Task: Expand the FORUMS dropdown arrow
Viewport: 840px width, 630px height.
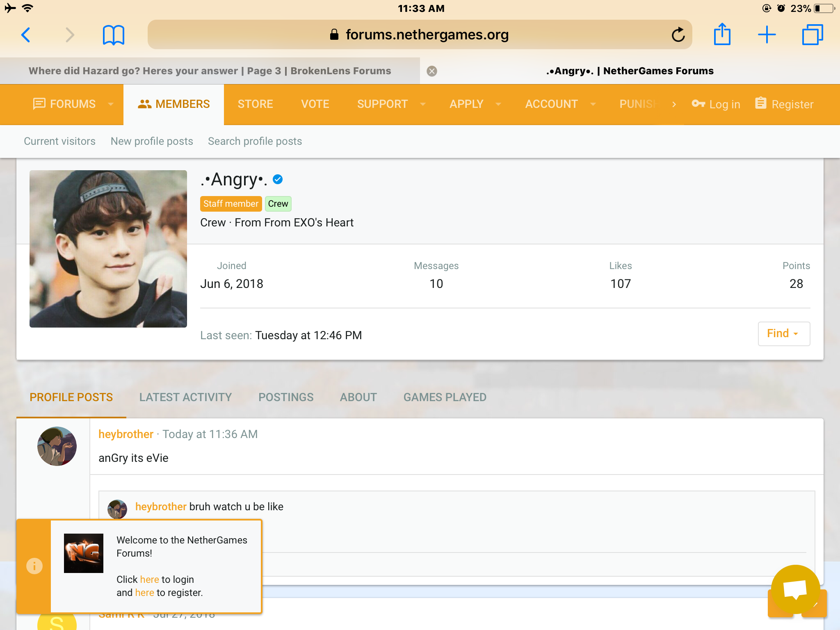Action: pyautogui.click(x=111, y=104)
